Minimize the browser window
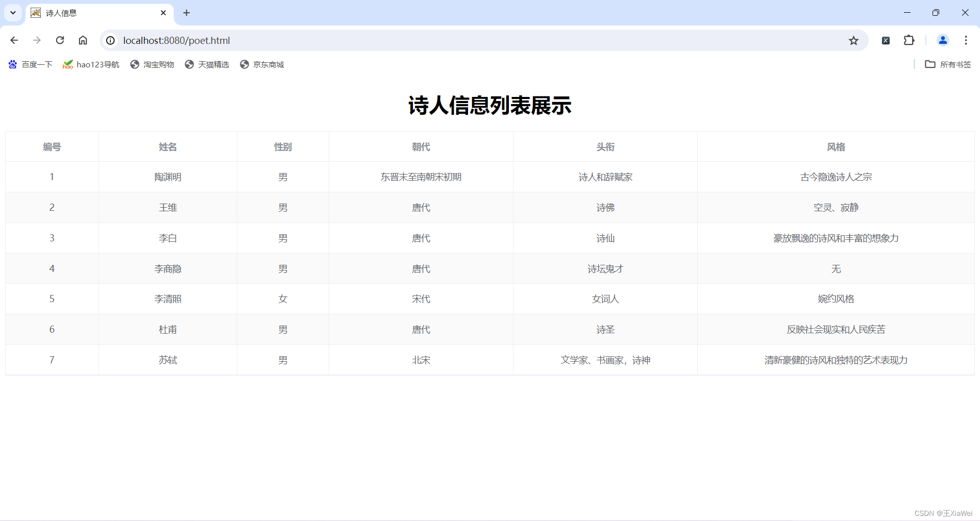 (x=907, y=13)
